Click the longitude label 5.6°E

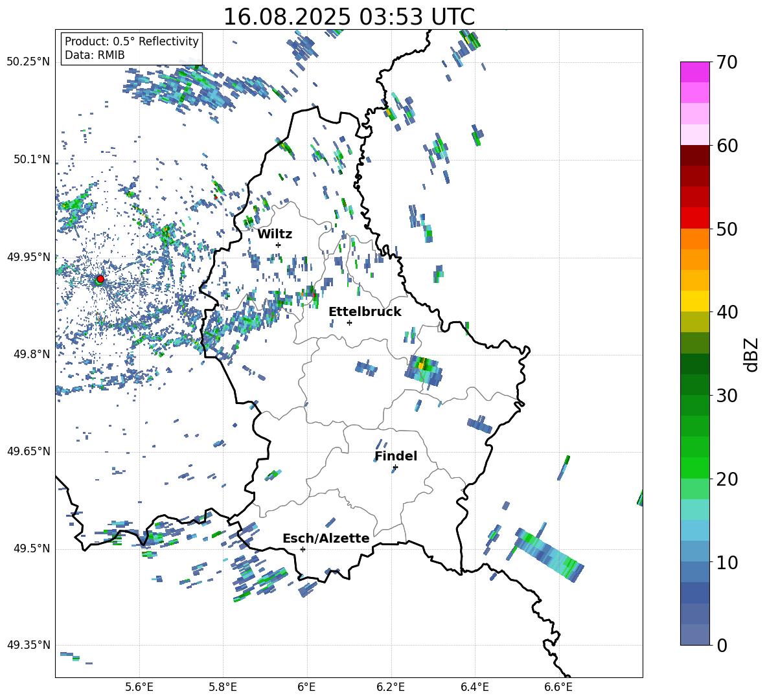tap(139, 687)
